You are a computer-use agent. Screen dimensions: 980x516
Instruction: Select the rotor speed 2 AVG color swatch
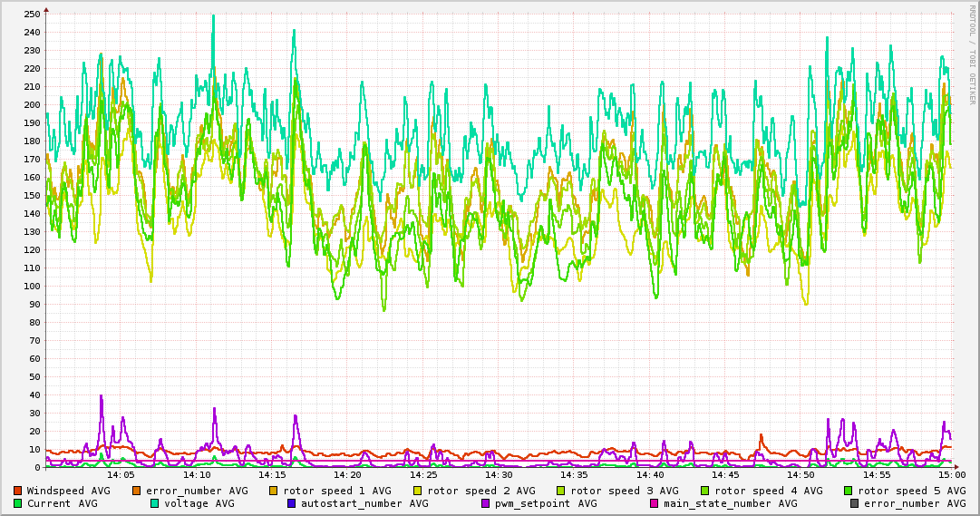pos(418,491)
